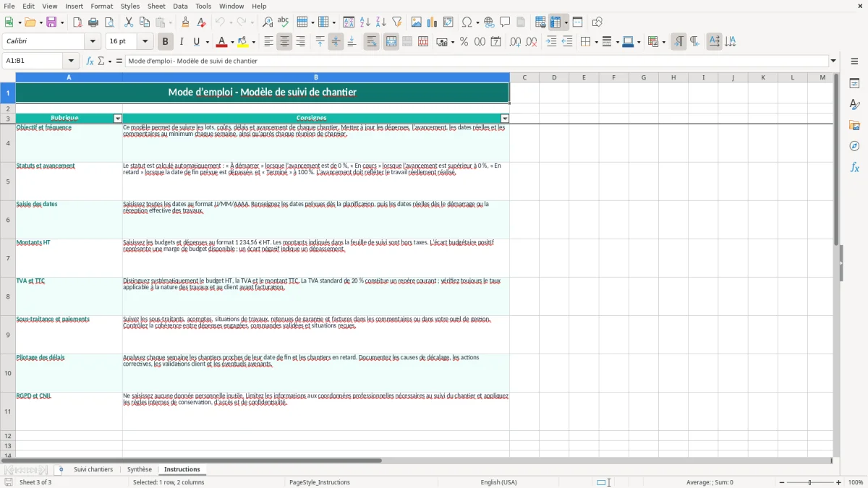The height and width of the screenshot is (488, 868).
Task: Click the zoom slider in status bar
Action: tap(809, 482)
